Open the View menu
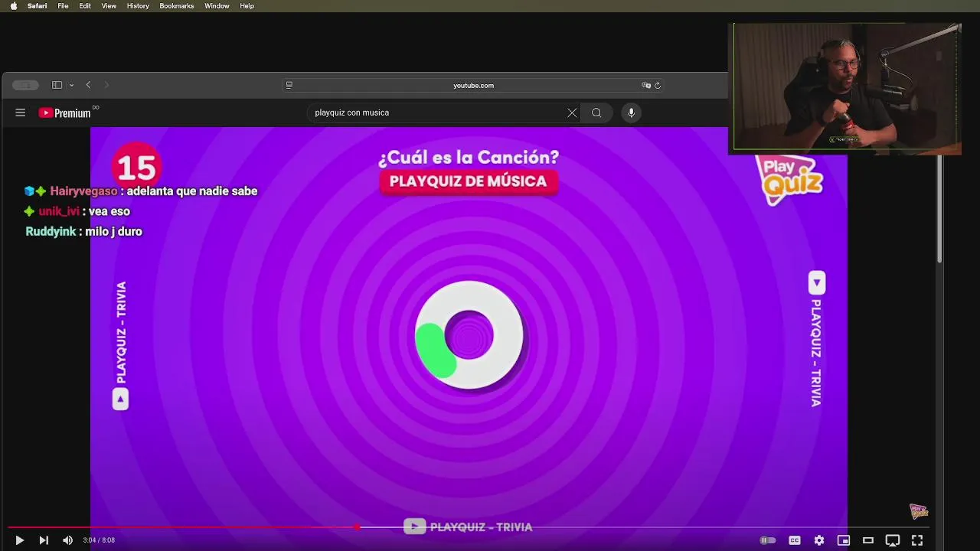This screenshot has height=551, width=980. tap(109, 5)
